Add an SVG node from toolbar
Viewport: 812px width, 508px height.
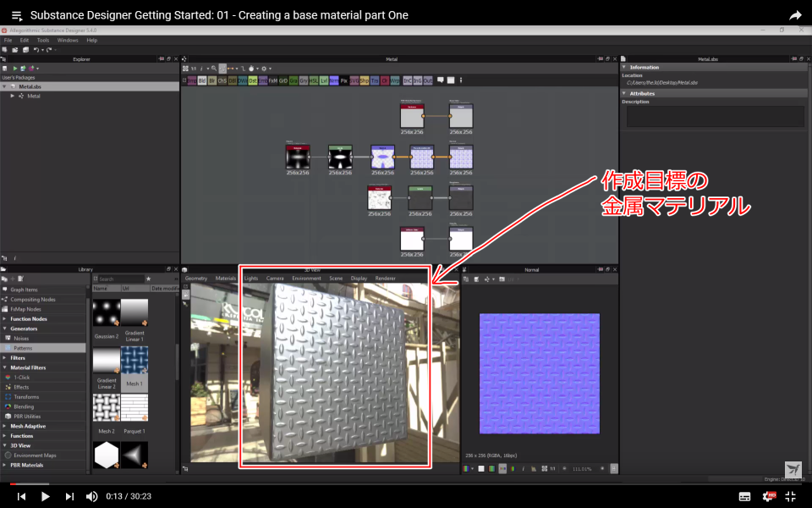pyautogui.click(x=354, y=81)
